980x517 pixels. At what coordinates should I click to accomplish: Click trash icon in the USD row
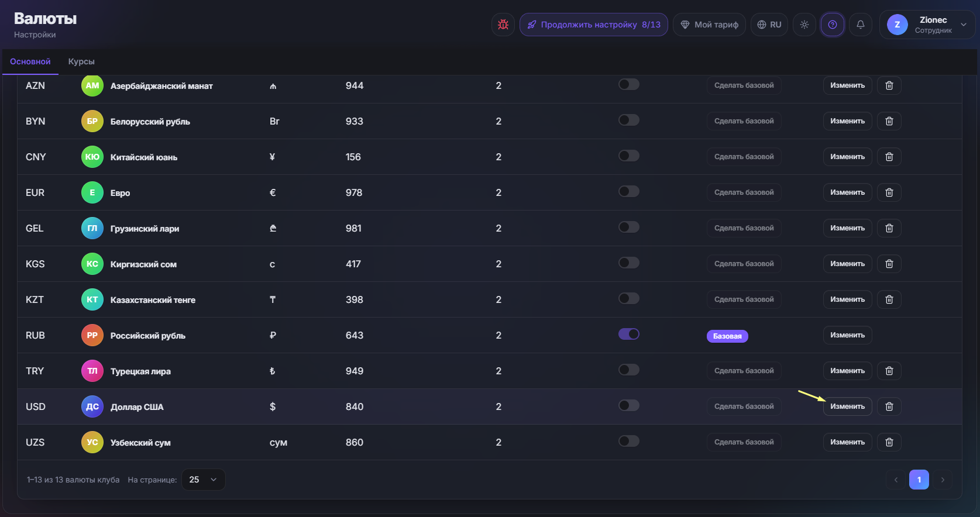click(889, 406)
